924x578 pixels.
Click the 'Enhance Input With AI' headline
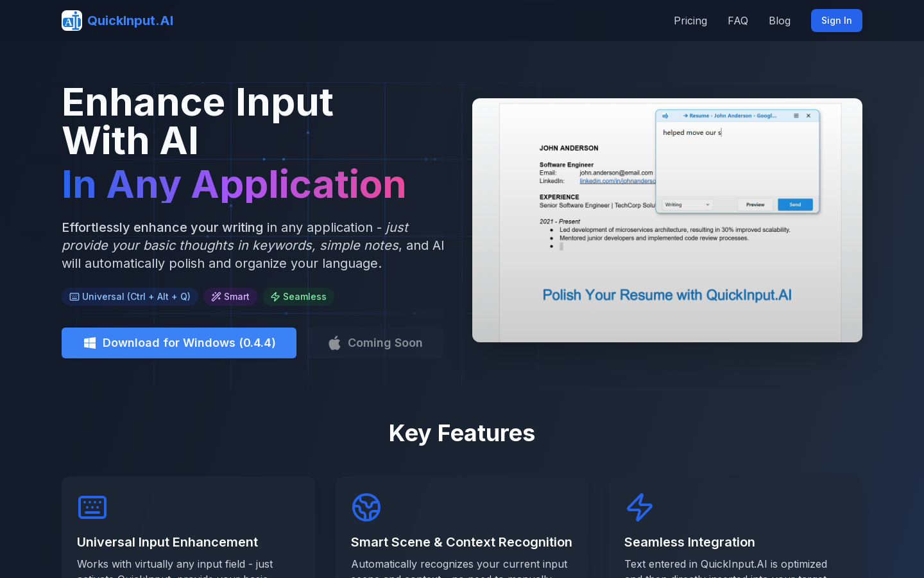coord(198,121)
